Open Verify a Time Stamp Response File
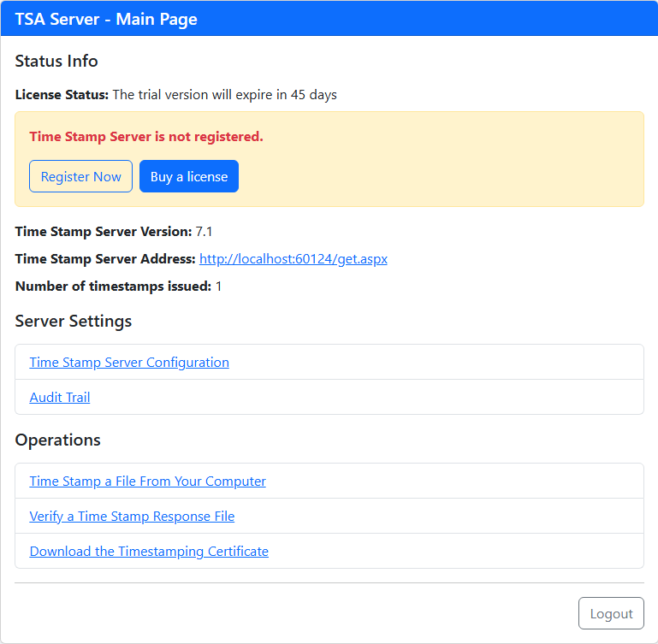 132,516
